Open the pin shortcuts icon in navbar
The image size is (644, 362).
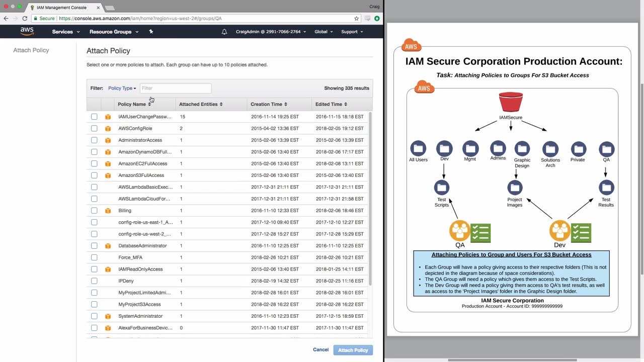151,32
